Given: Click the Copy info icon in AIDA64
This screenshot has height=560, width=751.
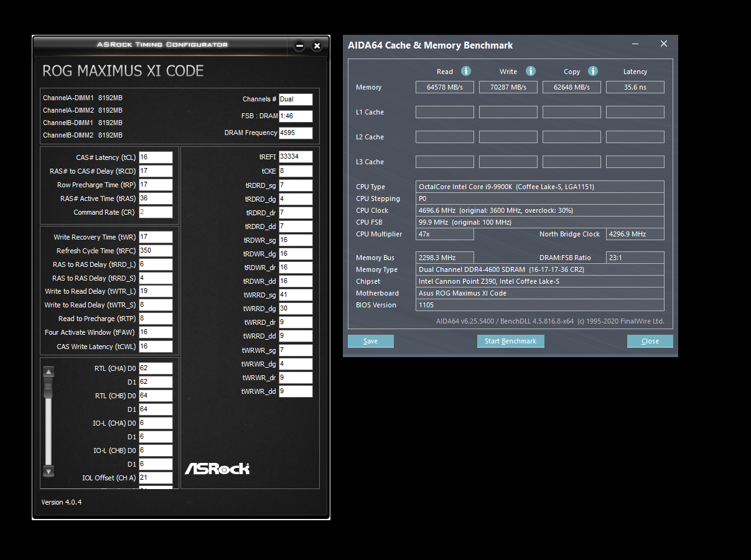Looking at the screenshot, I should coord(593,71).
